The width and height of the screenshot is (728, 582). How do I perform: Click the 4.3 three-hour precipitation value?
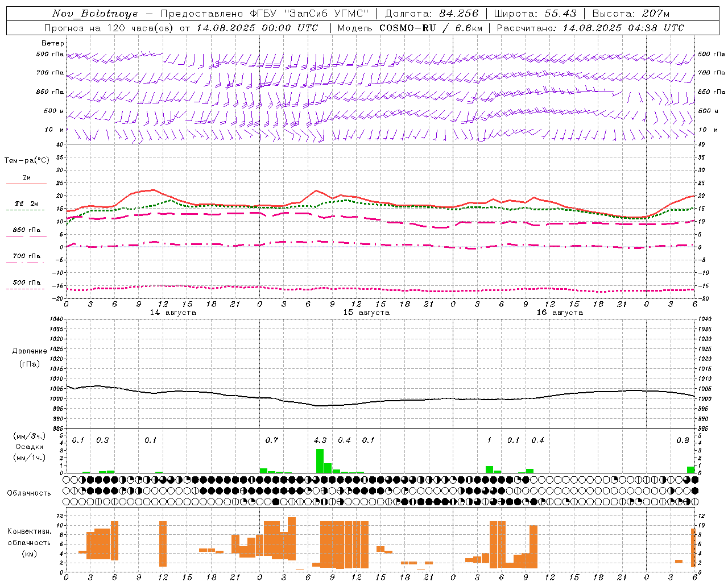click(x=320, y=440)
